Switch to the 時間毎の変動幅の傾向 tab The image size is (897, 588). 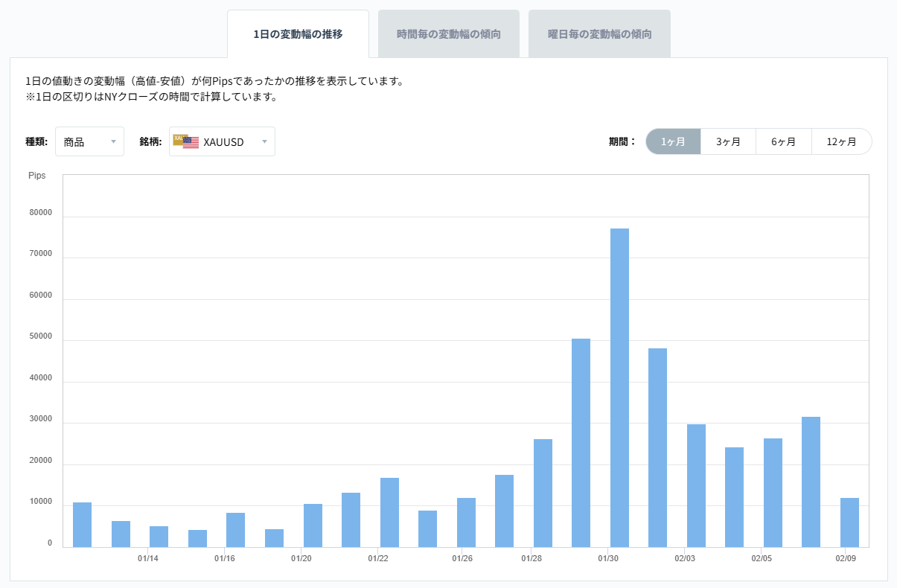(449, 33)
